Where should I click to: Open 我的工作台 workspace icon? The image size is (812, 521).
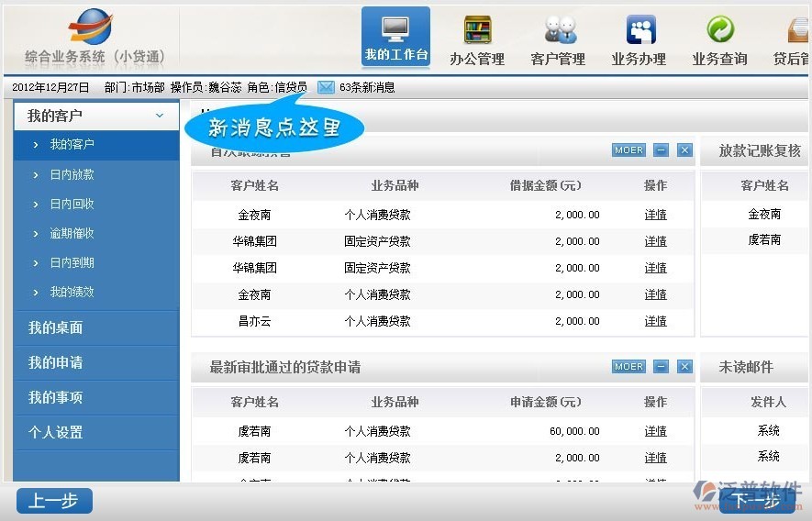pos(395,37)
